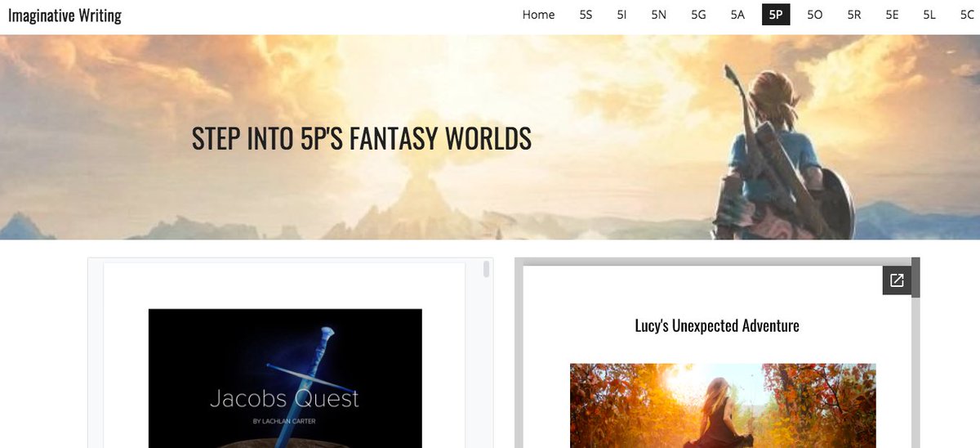Click the Lucy's Unexpected Adventure autumn image

tap(723, 405)
